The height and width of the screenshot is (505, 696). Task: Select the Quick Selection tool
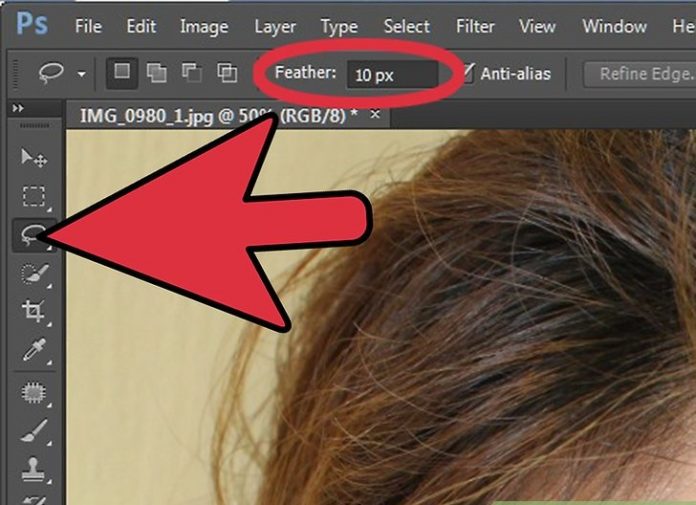pos(34,273)
